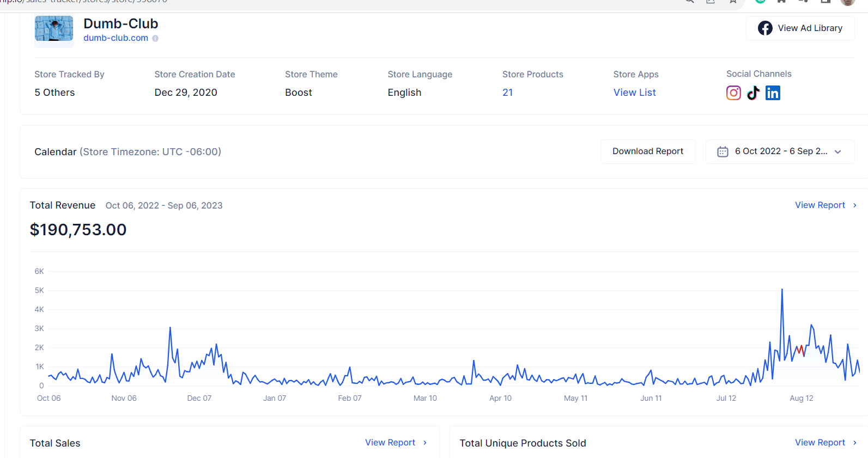The width and height of the screenshot is (868, 458).
Task: Click the calendar icon in date picker
Action: tap(723, 152)
